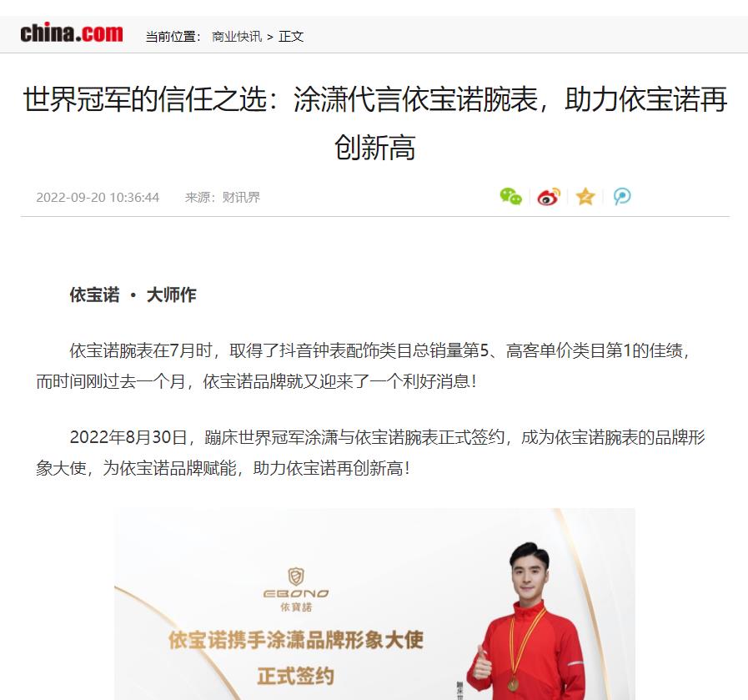The height and width of the screenshot is (700, 748).
Task: Share to Sina Weibo using the red eye icon
Action: (x=549, y=197)
